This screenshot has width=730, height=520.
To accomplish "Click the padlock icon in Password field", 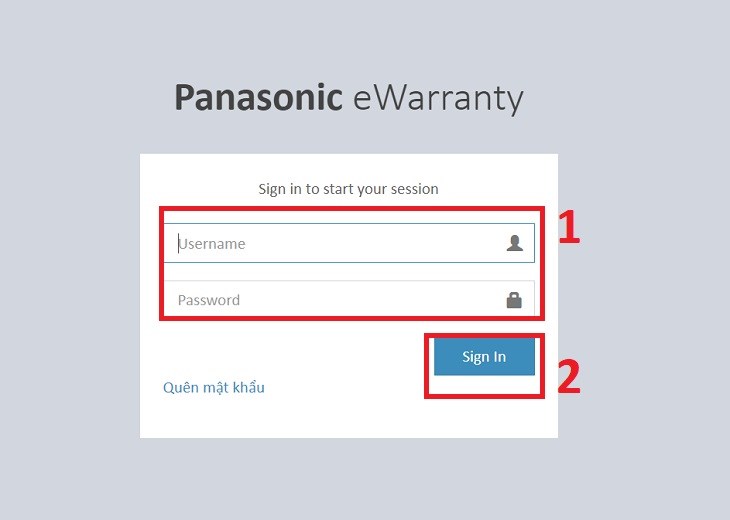I will coord(514,299).
